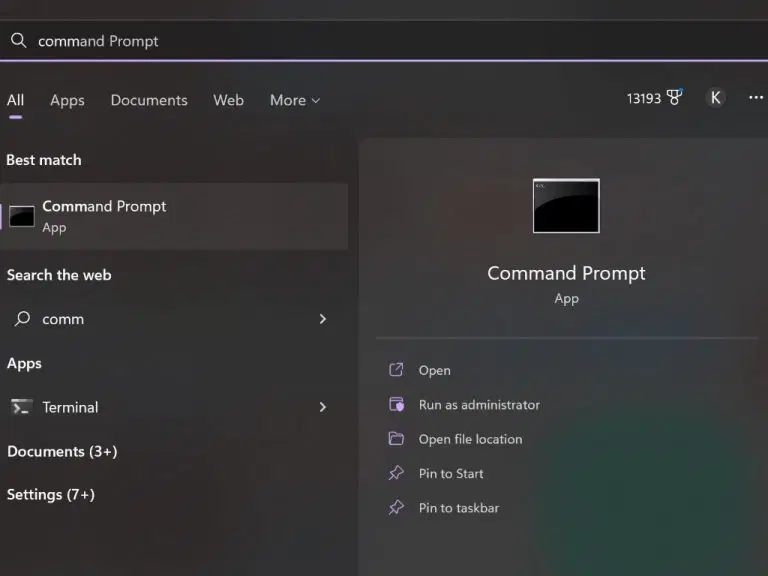768x576 pixels.
Task: Click the Terminal app icon
Action: [21, 407]
